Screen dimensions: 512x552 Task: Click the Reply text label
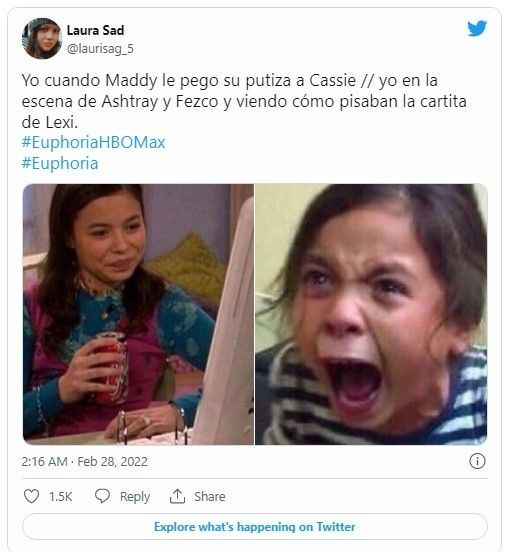point(135,496)
